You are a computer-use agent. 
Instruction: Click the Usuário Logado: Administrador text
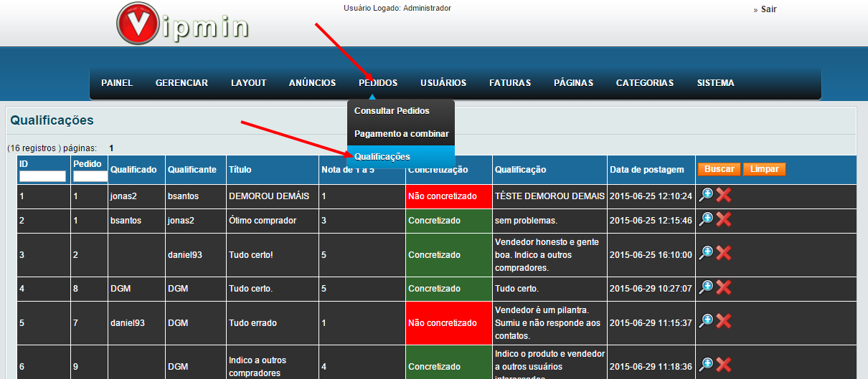(397, 9)
